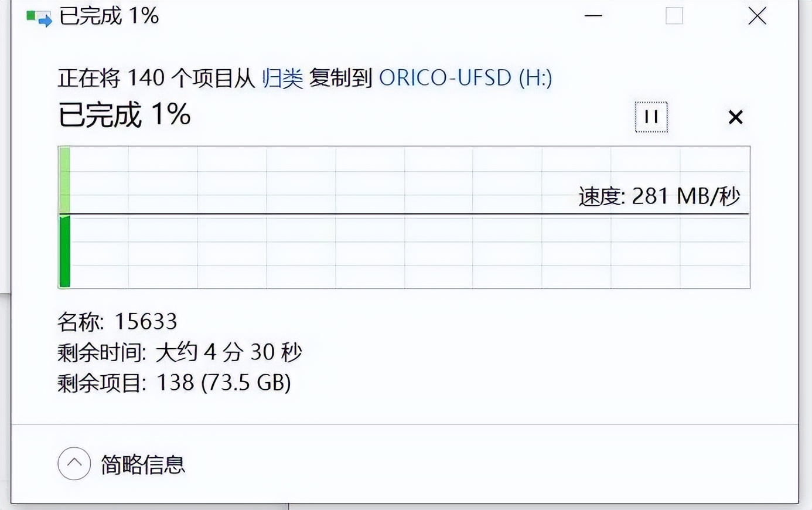
Task: Click the 速度: 281 MB/秒 speed label
Action: coord(659,196)
